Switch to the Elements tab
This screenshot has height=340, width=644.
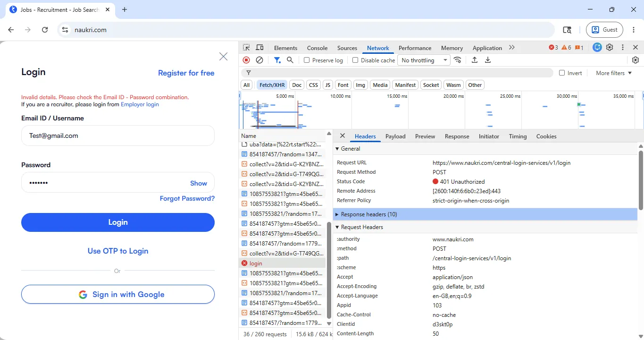click(x=285, y=48)
